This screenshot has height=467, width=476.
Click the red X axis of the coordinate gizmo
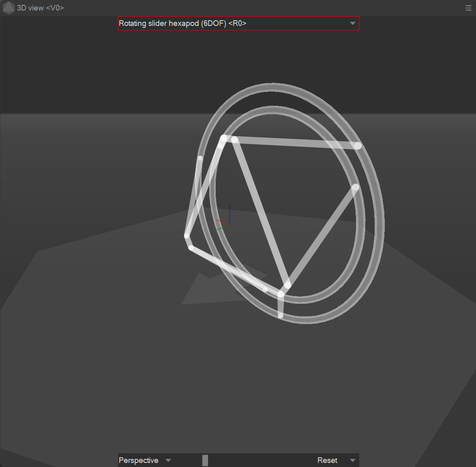pyautogui.click(x=223, y=222)
